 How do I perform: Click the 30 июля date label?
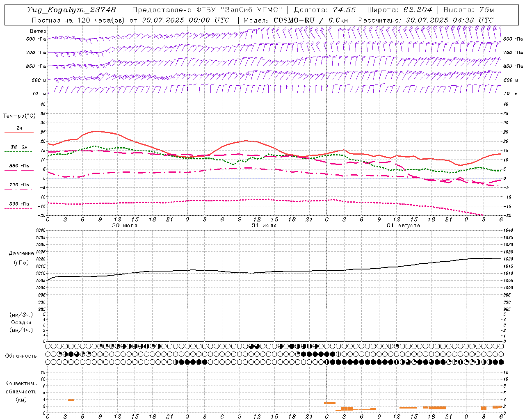[x=125, y=226]
